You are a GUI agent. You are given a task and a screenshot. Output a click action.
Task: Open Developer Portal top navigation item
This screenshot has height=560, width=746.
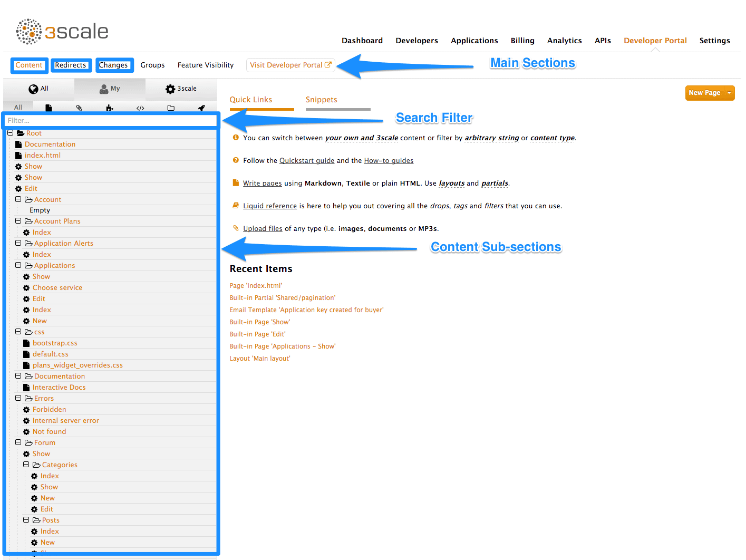click(655, 41)
